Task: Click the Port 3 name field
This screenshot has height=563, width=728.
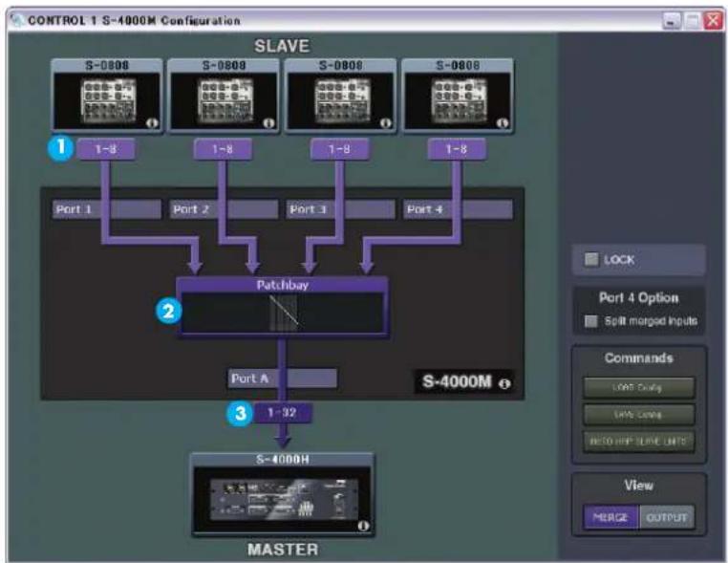Action: [341, 209]
